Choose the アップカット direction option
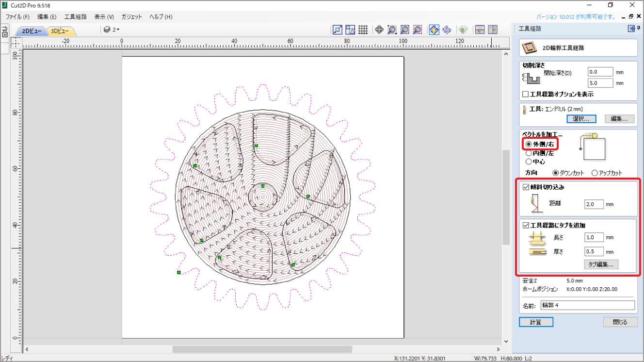Screen dimensions: 644x362 (595, 173)
